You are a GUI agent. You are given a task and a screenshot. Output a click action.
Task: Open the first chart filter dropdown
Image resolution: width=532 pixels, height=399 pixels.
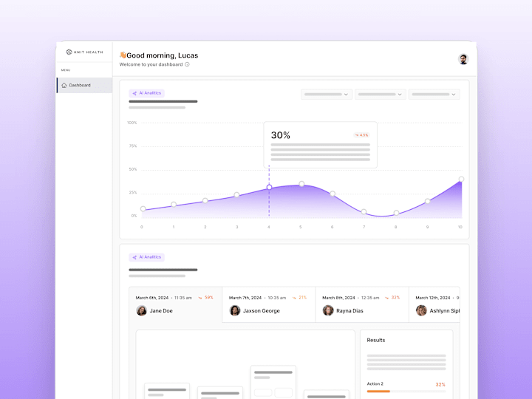[x=327, y=95]
